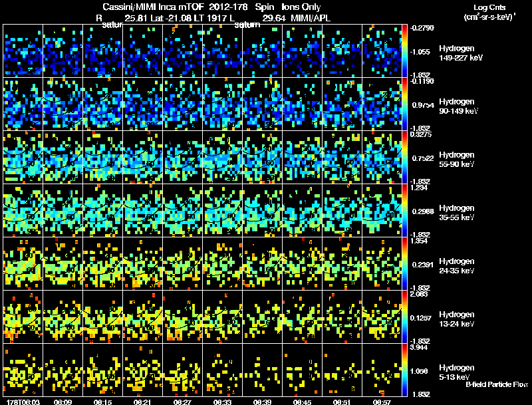Screen dimensions: 532x405
Task: Click the '06:39' time axis label
Action: click(262, 402)
